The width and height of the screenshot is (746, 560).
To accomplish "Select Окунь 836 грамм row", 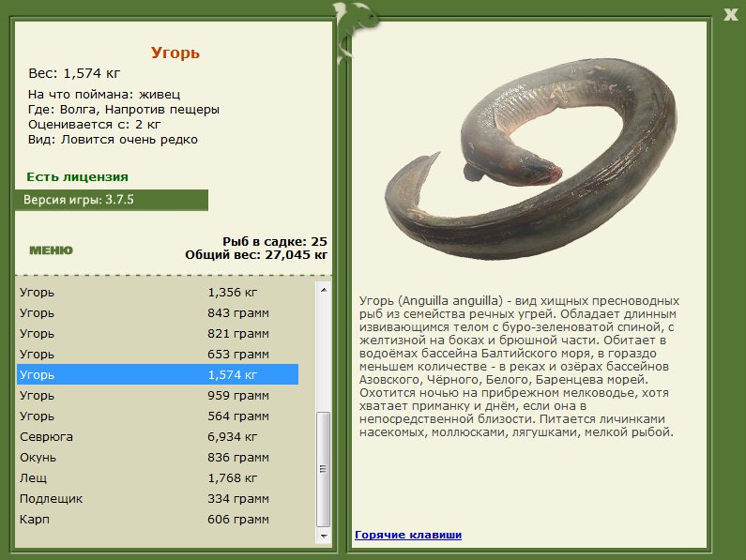I will (x=158, y=457).
